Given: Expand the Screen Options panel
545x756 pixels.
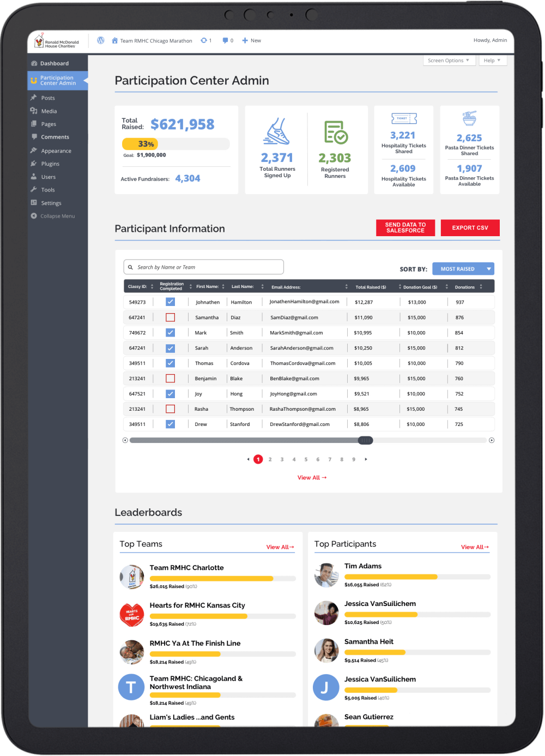Looking at the screenshot, I should pos(449,61).
